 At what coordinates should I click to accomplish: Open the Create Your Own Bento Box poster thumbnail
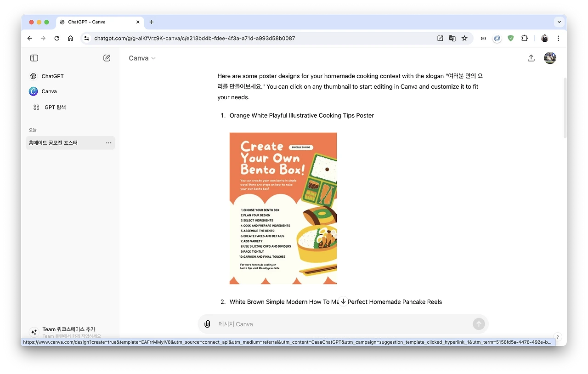pyautogui.click(x=283, y=208)
